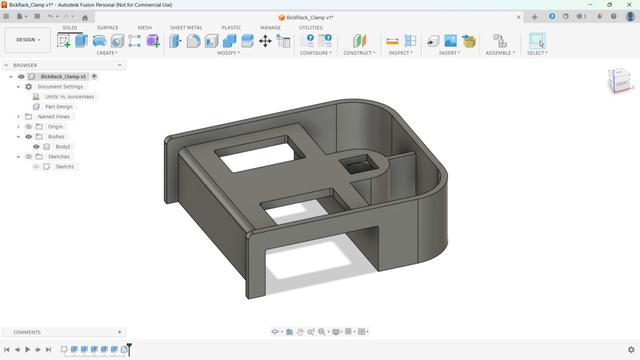Select the Insert Decal icon
The image size is (640, 360).
coord(433,41)
